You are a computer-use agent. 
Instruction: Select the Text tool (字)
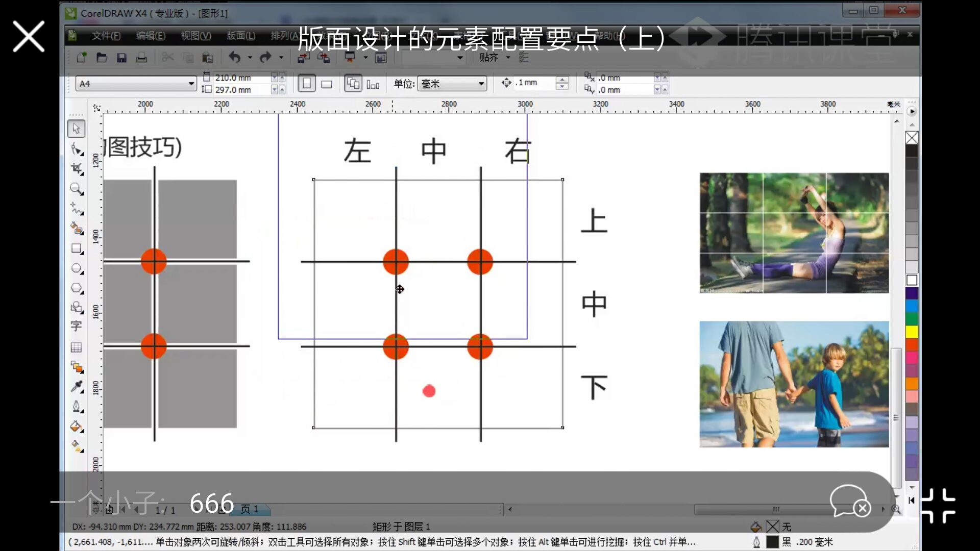point(77,327)
